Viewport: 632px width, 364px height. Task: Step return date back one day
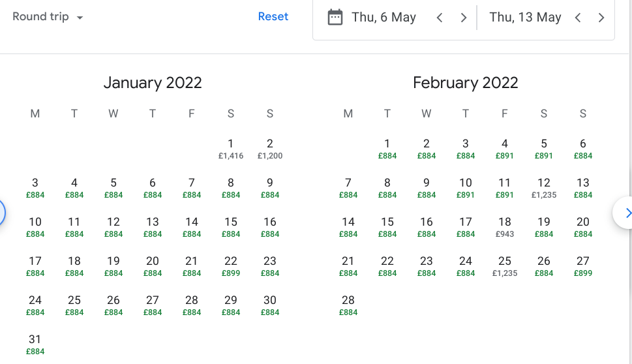pyautogui.click(x=578, y=18)
